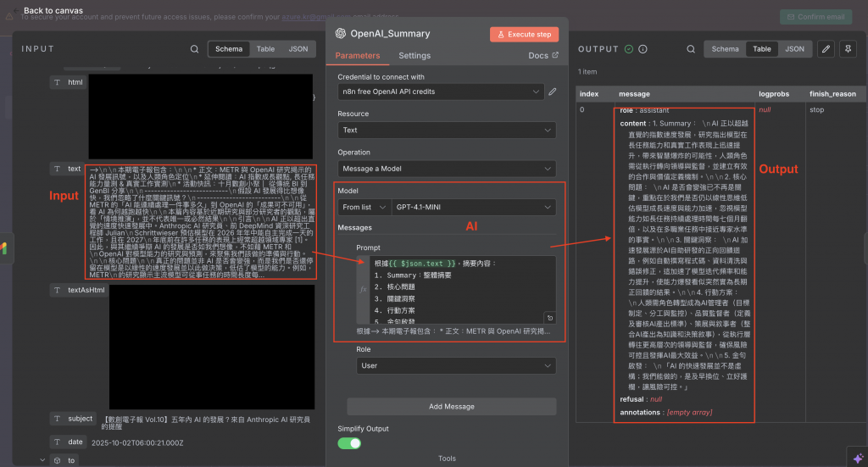Viewport: 868px width, 467px height.
Task: Select the Table view in the INPUT panel
Action: click(265, 49)
